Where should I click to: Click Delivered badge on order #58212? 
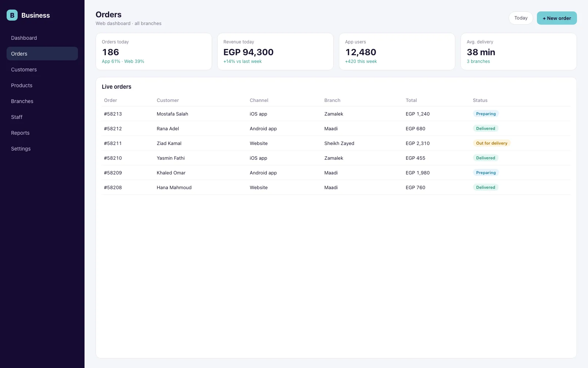click(485, 128)
